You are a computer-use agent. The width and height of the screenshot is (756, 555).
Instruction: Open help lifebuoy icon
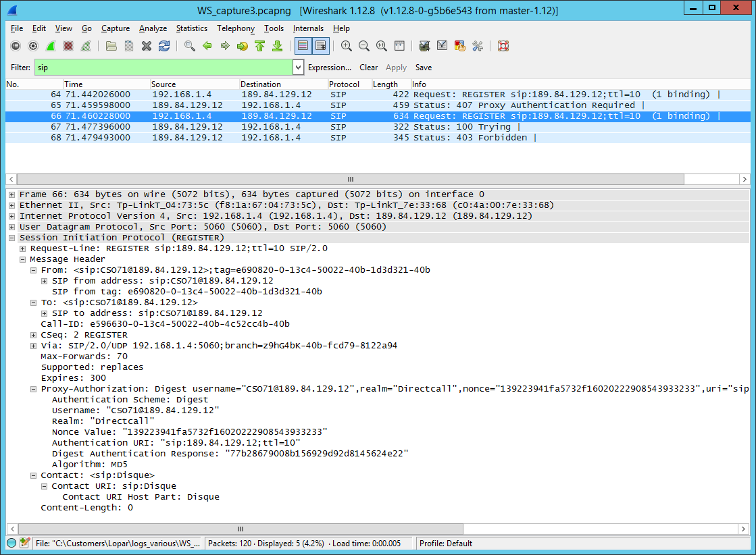pos(503,46)
